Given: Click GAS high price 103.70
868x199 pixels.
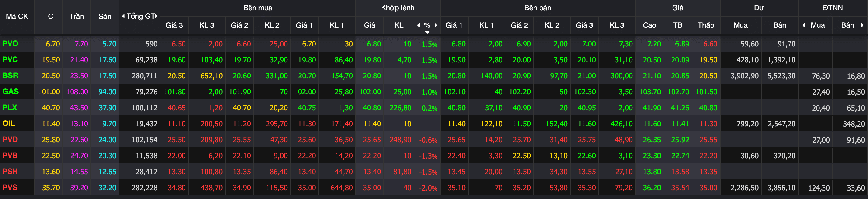Looking at the screenshot, I should click(x=650, y=92).
